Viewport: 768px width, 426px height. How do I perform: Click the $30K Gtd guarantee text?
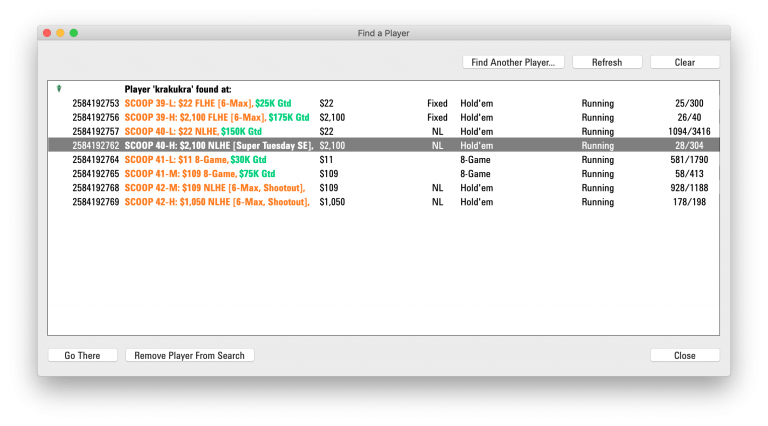click(248, 160)
